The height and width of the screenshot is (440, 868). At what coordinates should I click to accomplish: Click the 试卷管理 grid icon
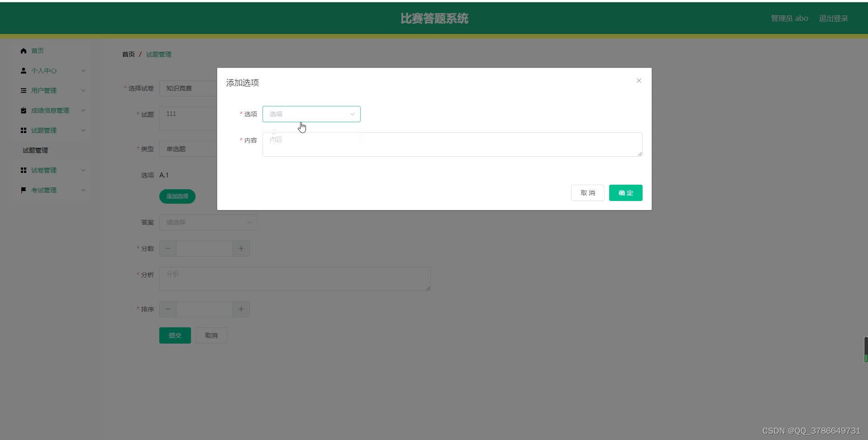click(24, 170)
